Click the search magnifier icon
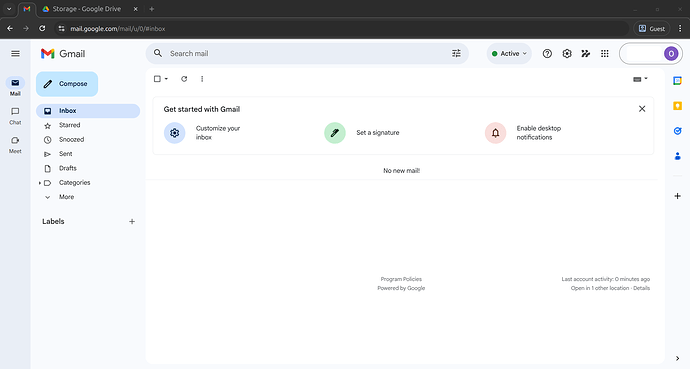 158,53
